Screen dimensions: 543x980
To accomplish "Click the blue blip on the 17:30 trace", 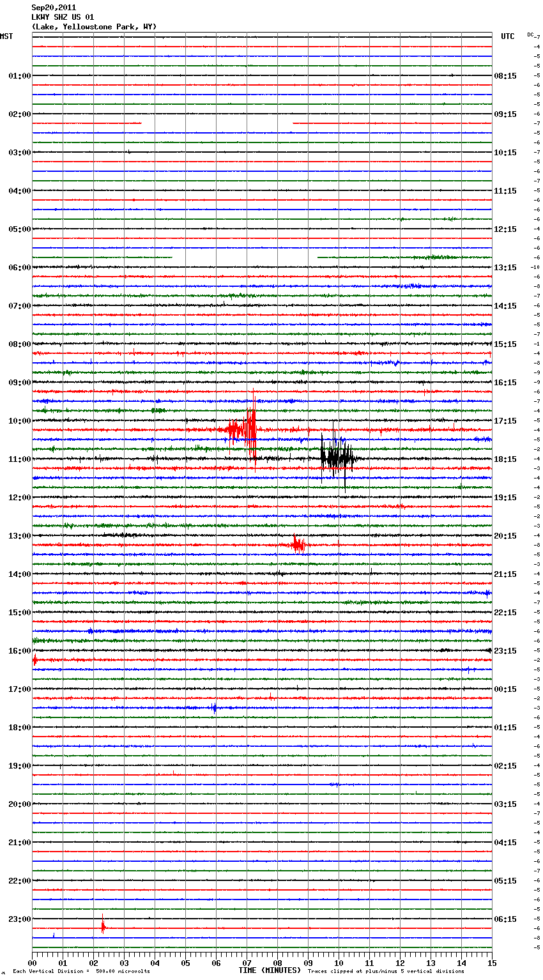I will coord(214,707).
